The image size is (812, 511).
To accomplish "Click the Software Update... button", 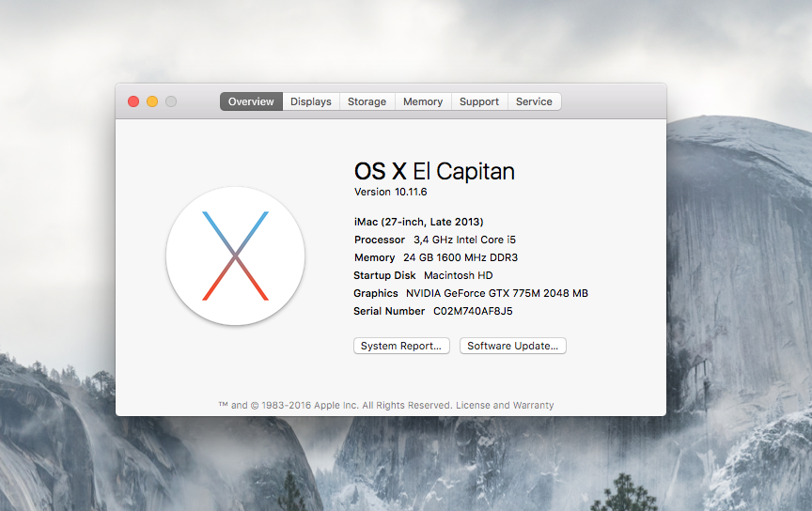I will coord(513,346).
